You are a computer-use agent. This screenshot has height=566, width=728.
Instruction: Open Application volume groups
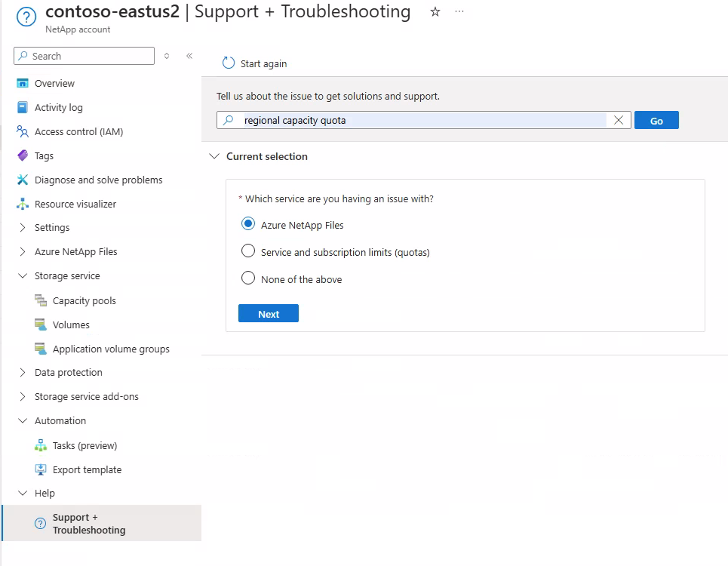[x=111, y=349]
